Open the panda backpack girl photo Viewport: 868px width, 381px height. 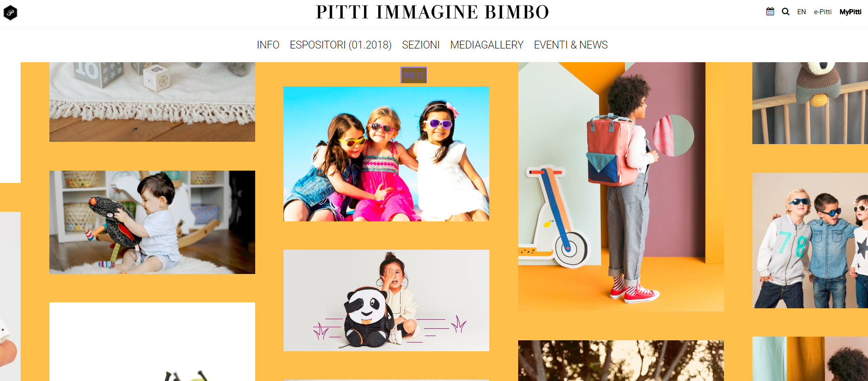(x=386, y=301)
